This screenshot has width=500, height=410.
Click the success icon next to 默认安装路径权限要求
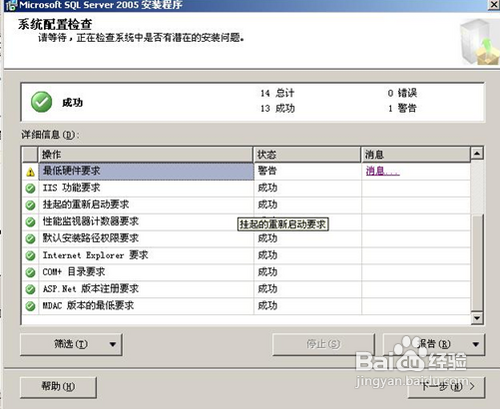(x=30, y=239)
